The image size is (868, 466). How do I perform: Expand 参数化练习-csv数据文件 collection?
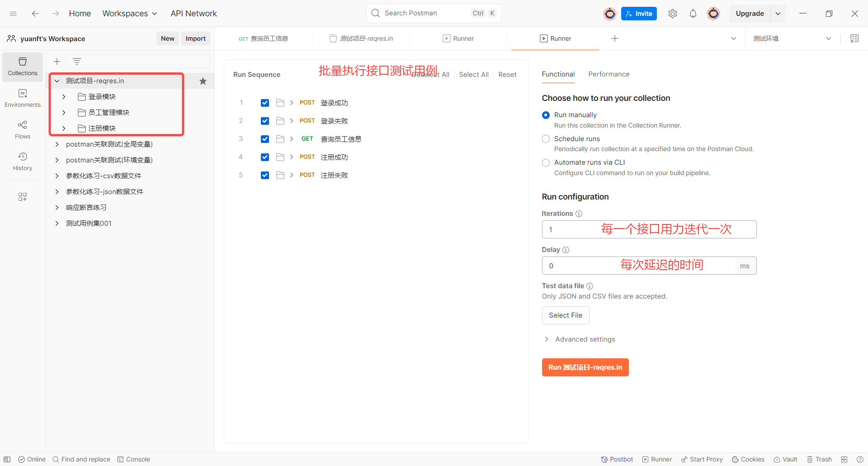[x=57, y=176]
